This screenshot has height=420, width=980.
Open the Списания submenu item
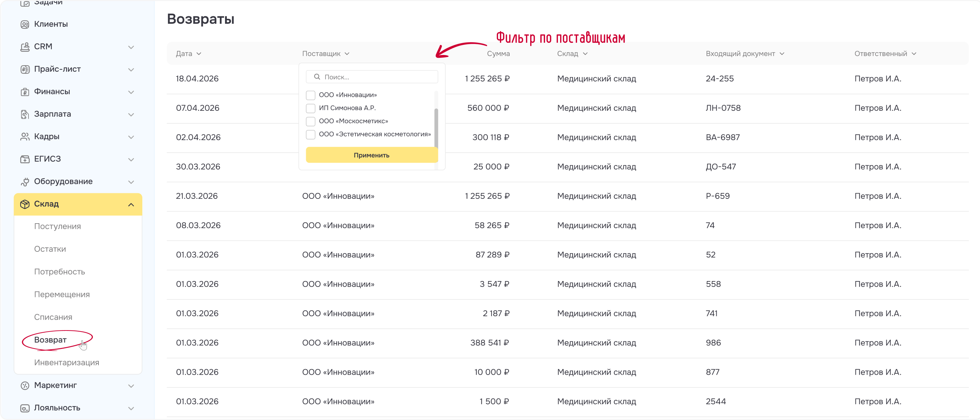pos(53,317)
